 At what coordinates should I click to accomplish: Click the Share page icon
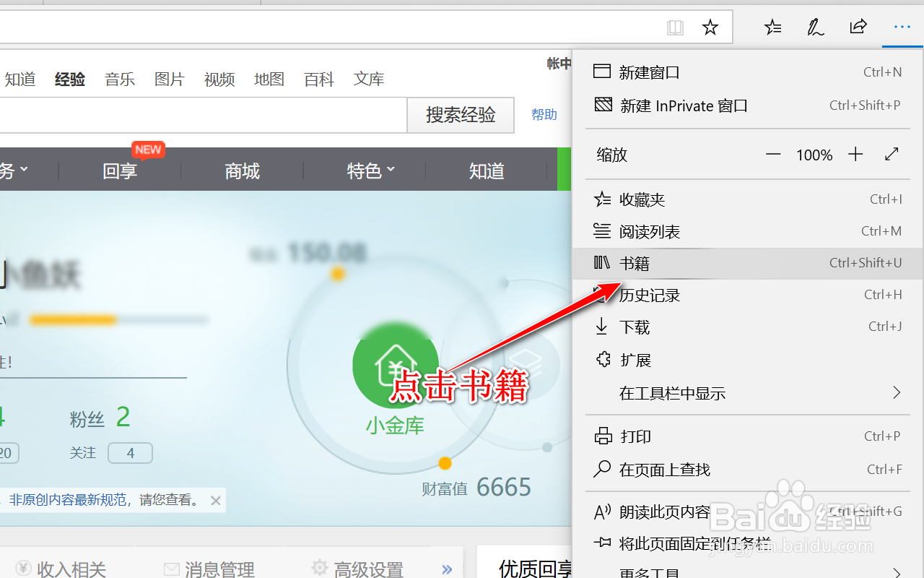858,27
